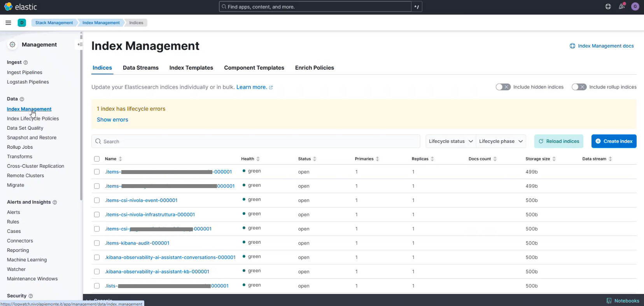Switch to the Index Templates tab
Image resolution: width=644 pixels, height=306 pixels.
tap(191, 68)
